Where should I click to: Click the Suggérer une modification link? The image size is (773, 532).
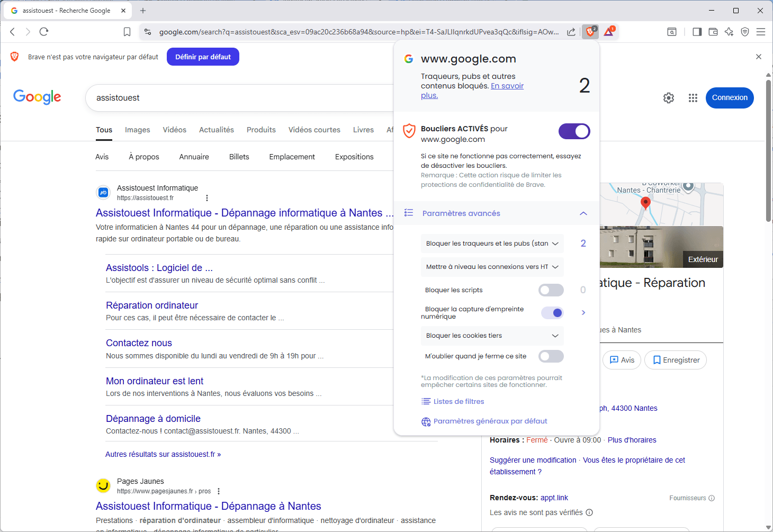(533, 460)
